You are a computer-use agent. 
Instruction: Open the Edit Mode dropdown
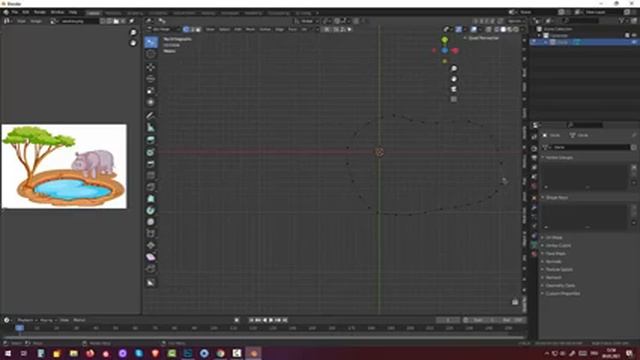pyautogui.click(x=163, y=29)
